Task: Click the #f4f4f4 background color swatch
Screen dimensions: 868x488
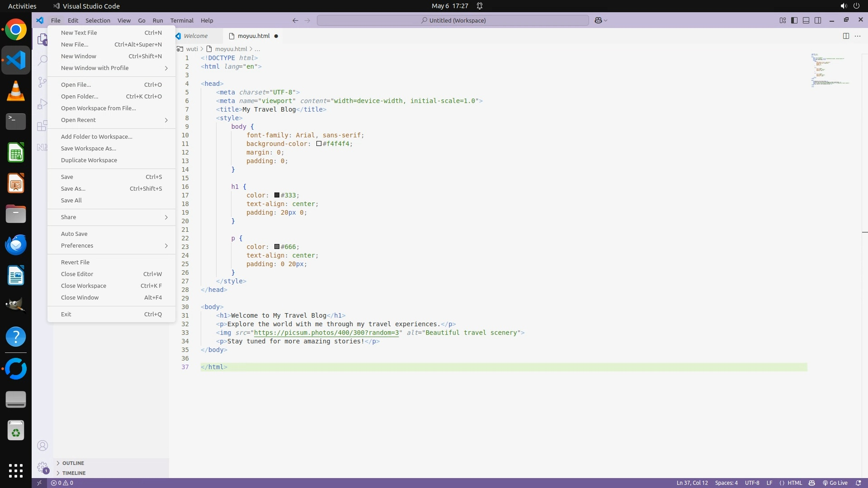Action: tap(319, 144)
